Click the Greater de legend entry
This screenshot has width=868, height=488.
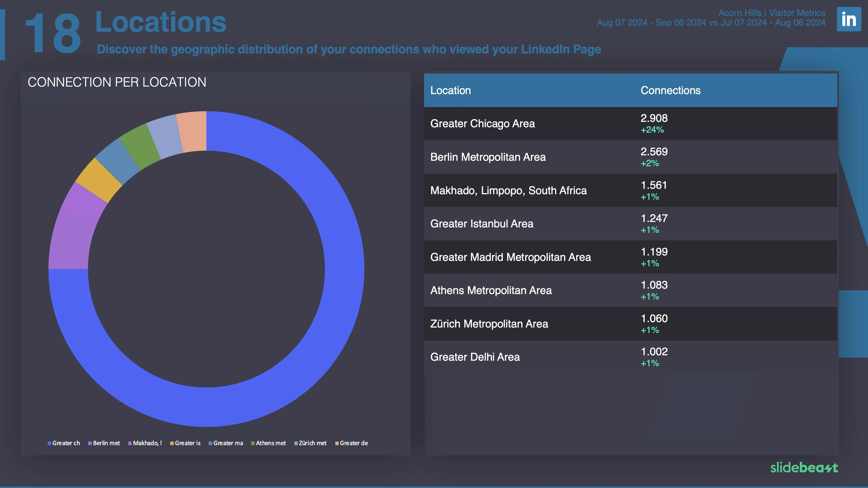click(351, 443)
